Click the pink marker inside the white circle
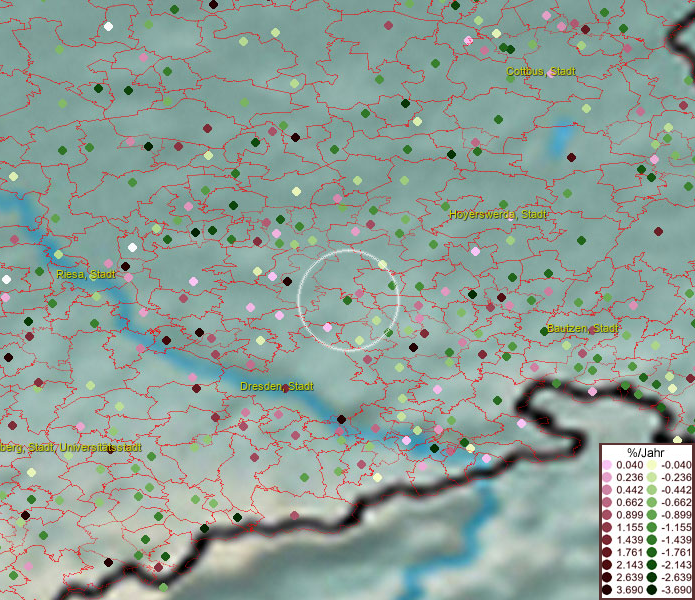The height and width of the screenshot is (600, 695). (x=327, y=327)
